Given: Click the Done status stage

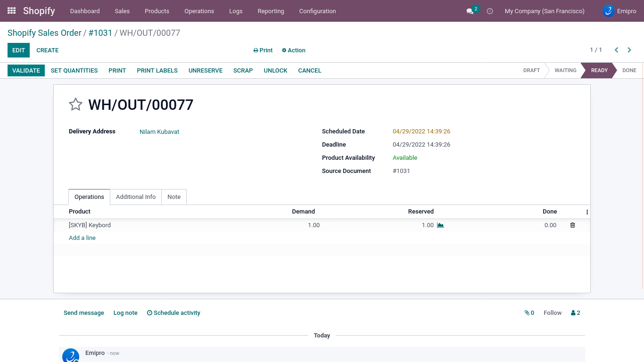Looking at the screenshot, I should (629, 70).
